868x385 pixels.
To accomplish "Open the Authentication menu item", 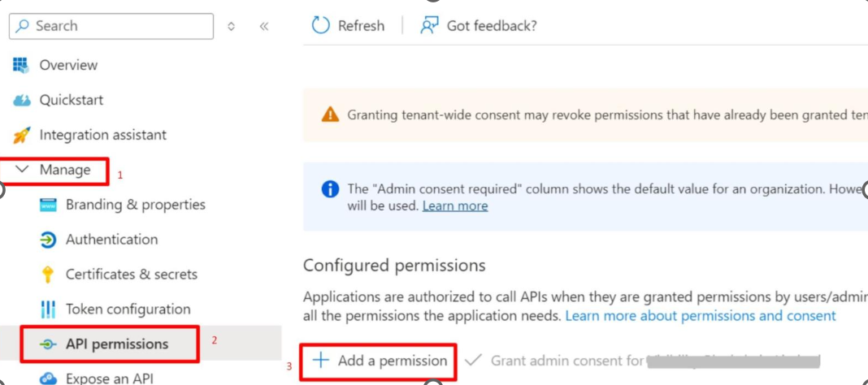I will (111, 240).
